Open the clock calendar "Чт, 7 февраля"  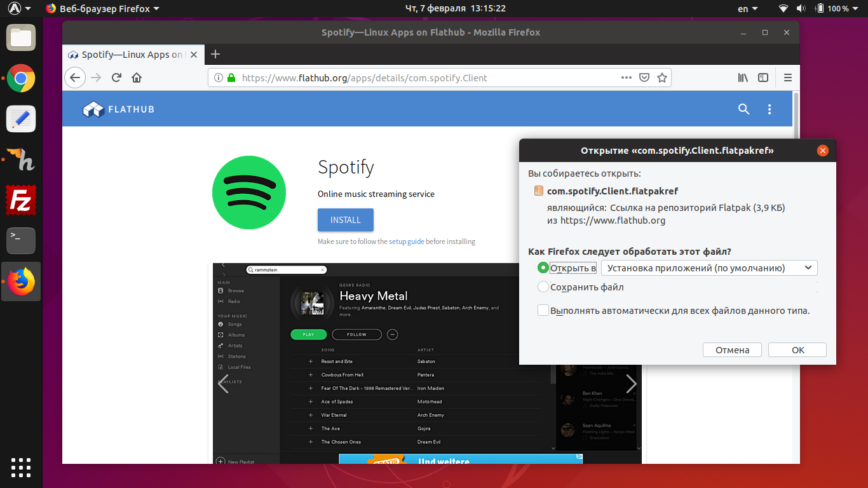(455, 9)
